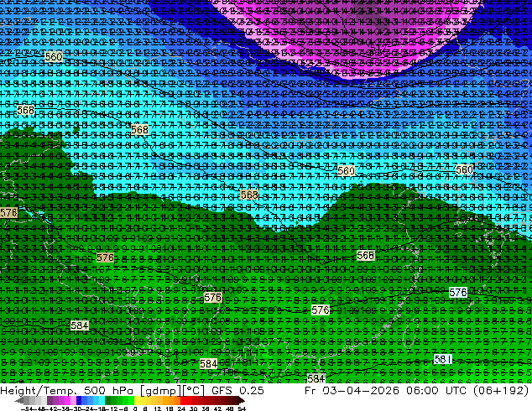Image resolution: width=532 pixels, height=411 pixels.
Task: Click the '581' contour label on the map
Action: [443, 359]
